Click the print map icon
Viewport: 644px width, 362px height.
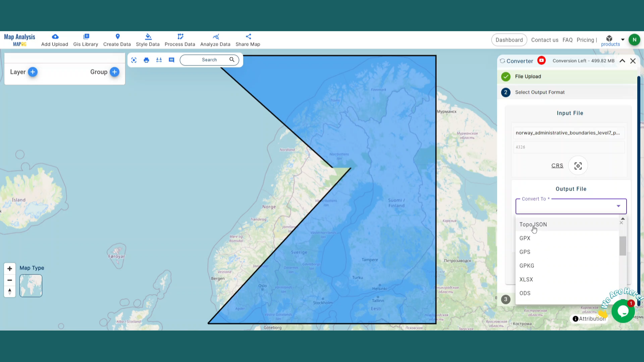(146, 60)
